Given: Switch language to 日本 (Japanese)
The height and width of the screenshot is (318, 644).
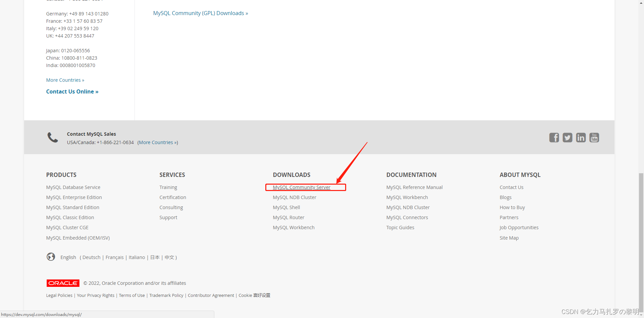Looking at the screenshot, I should point(155,257).
